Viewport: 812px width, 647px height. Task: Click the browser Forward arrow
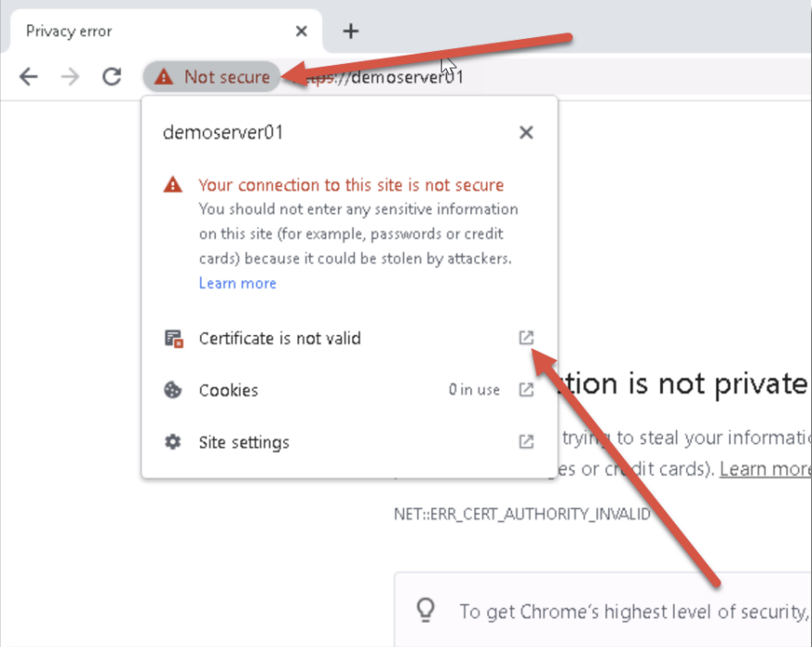[x=70, y=77]
